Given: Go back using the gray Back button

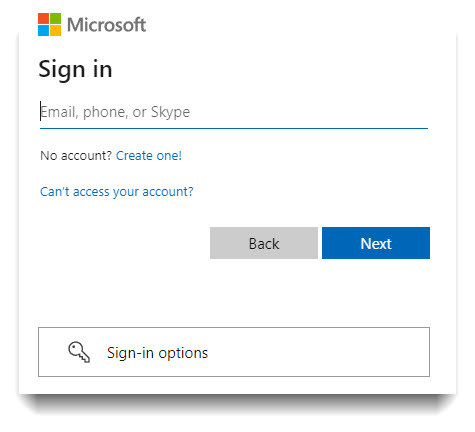Looking at the screenshot, I should coord(264,243).
